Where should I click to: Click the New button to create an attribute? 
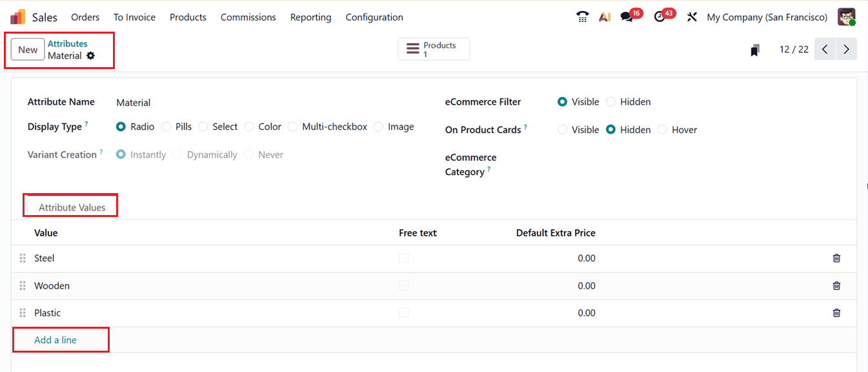pyautogui.click(x=27, y=49)
